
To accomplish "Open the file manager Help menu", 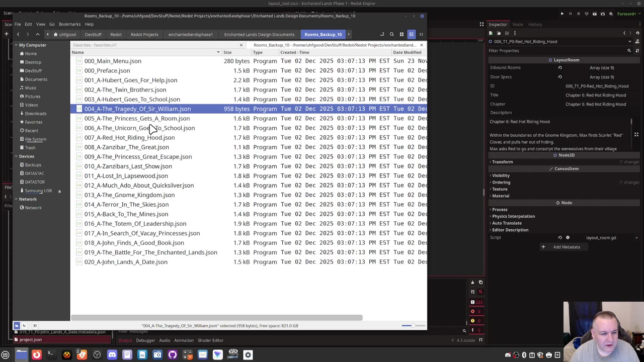I will pos(89,24).
